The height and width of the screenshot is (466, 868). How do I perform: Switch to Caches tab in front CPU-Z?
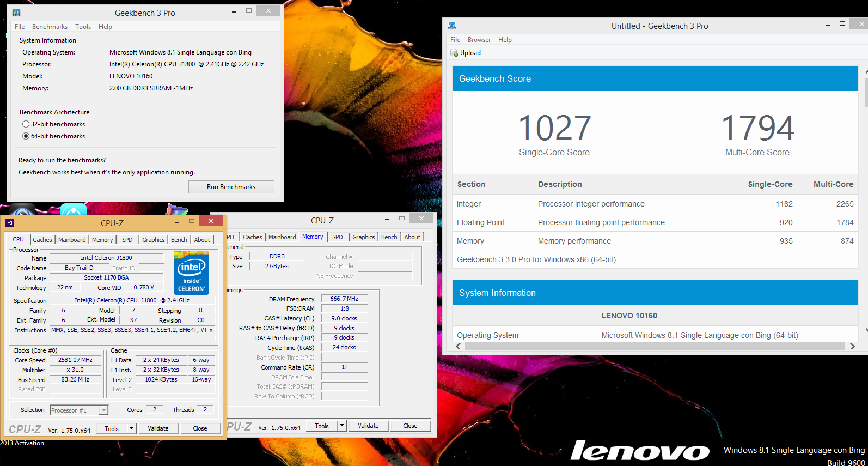[x=42, y=240]
